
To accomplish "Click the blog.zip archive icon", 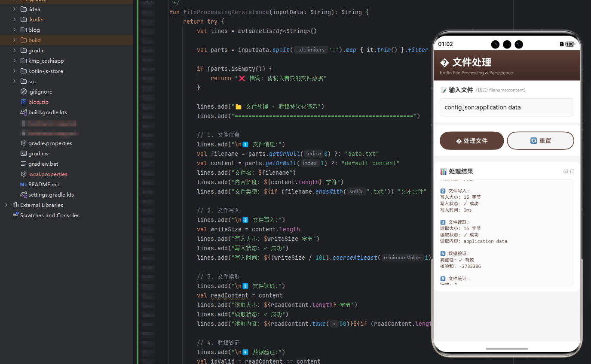I will (x=24, y=102).
